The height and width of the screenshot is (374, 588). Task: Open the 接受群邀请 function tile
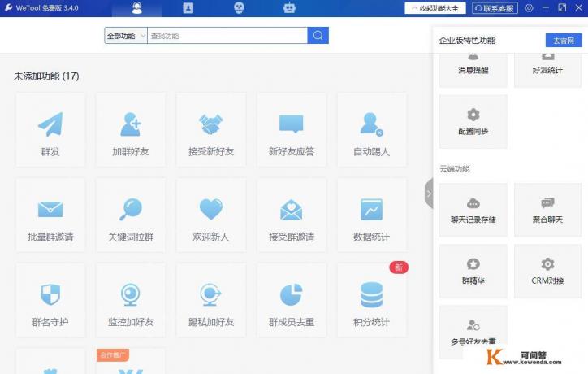[x=292, y=215]
